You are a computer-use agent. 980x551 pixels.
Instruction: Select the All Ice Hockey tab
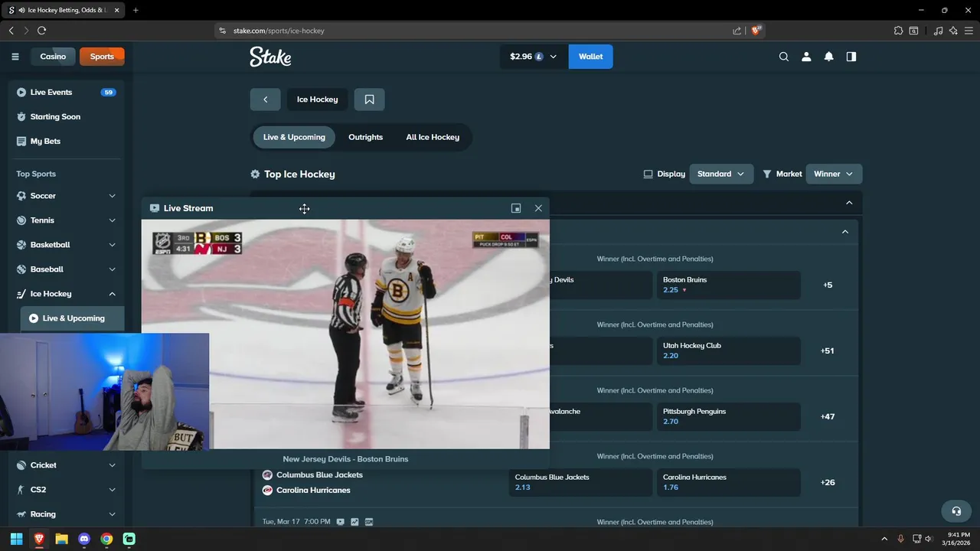coord(433,137)
